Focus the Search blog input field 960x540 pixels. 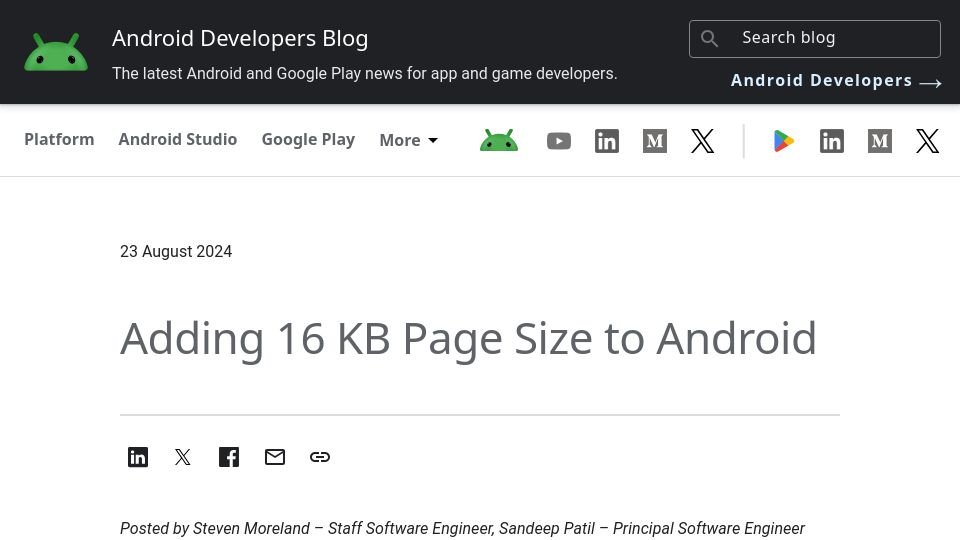click(x=814, y=39)
